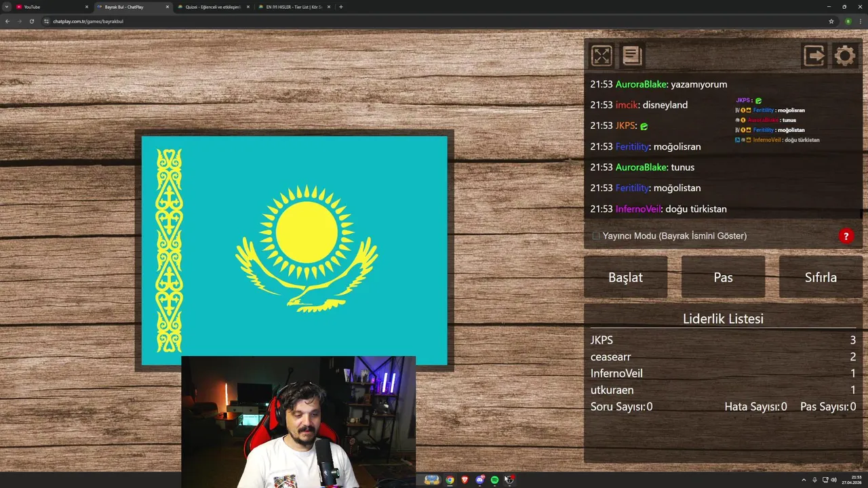This screenshot has height=488, width=868.
Task: Click the Sıfırla button
Action: [x=821, y=277]
